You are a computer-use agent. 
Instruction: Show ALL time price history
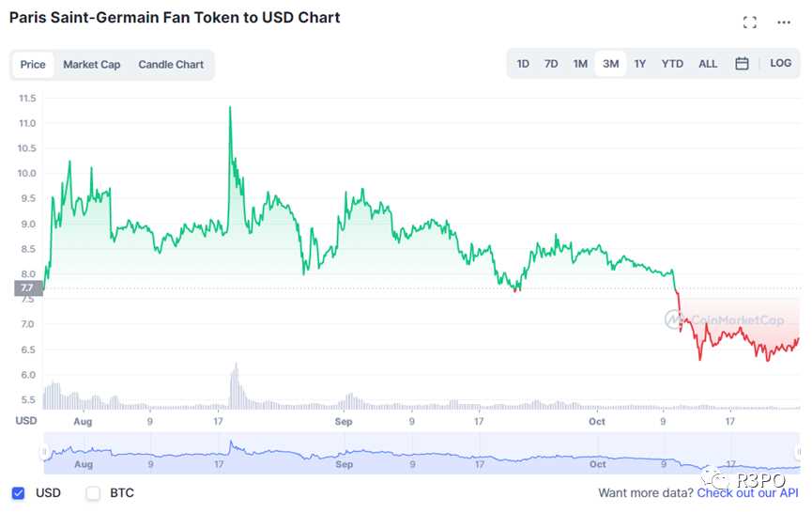tap(708, 64)
